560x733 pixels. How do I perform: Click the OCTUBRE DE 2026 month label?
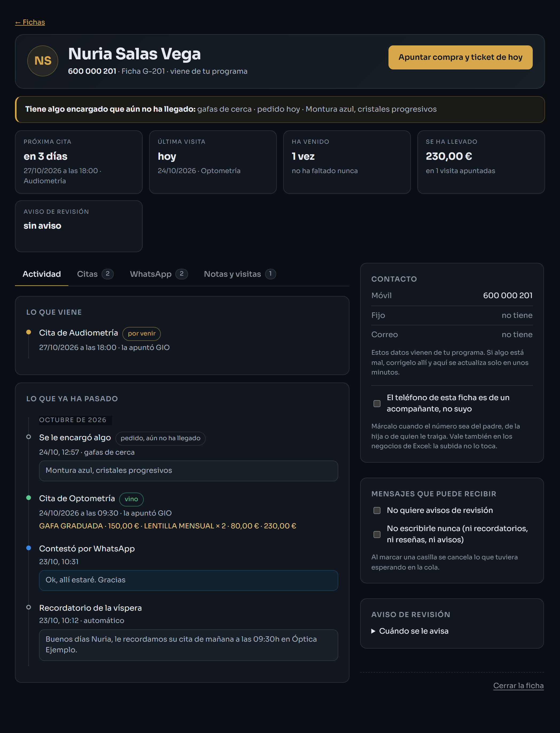(x=73, y=420)
